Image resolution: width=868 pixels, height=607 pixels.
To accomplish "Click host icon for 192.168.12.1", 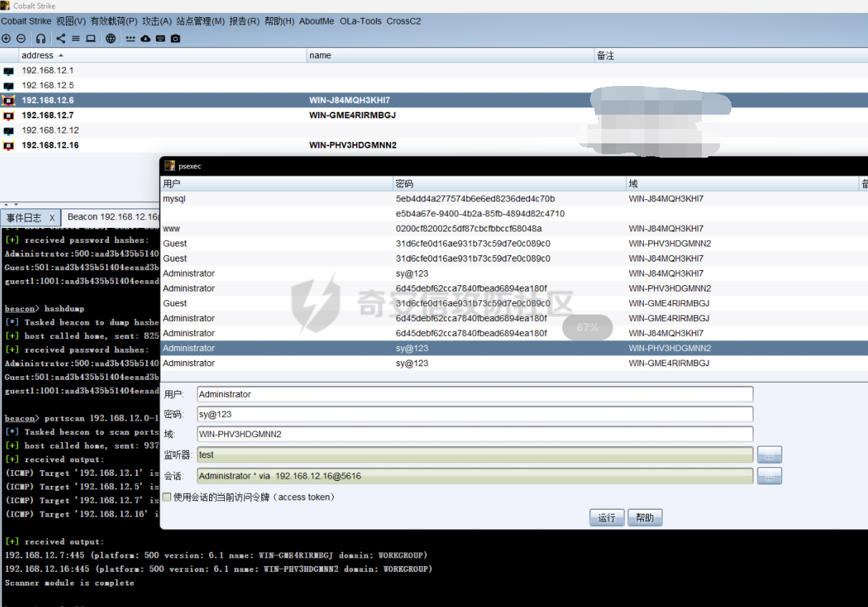I will (x=9, y=71).
